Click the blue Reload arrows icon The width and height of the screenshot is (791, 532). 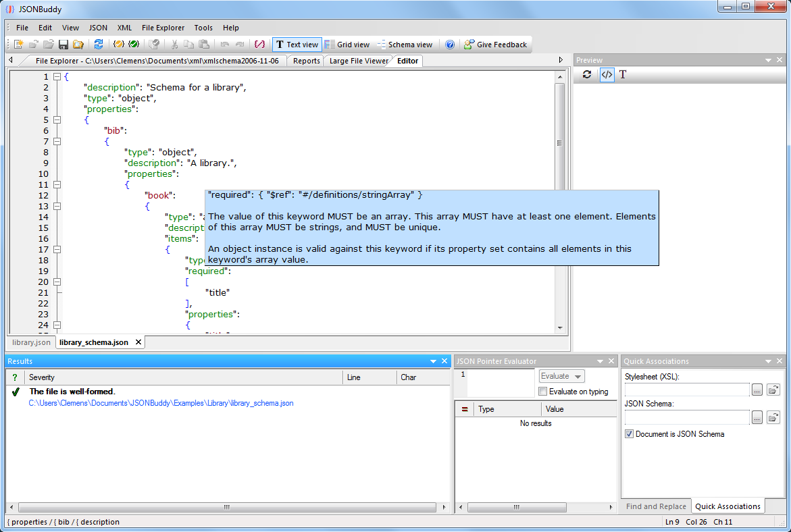click(x=99, y=45)
